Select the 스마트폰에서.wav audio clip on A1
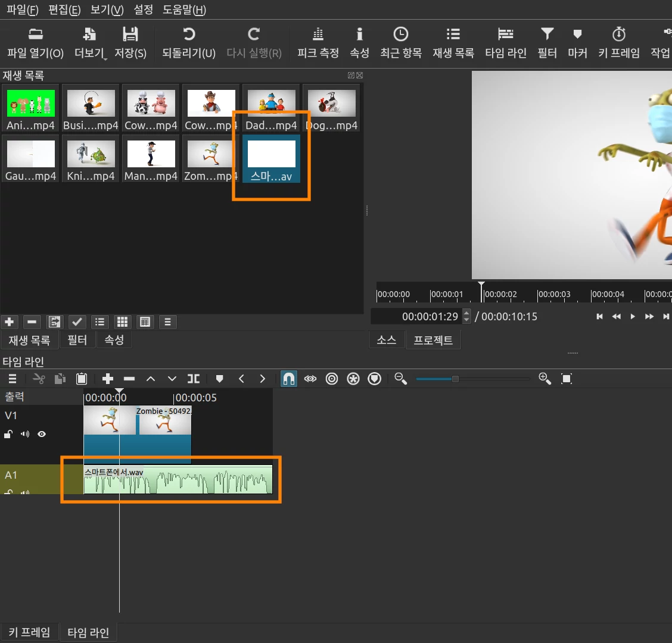The image size is (672, 643). tap(178, 480)
